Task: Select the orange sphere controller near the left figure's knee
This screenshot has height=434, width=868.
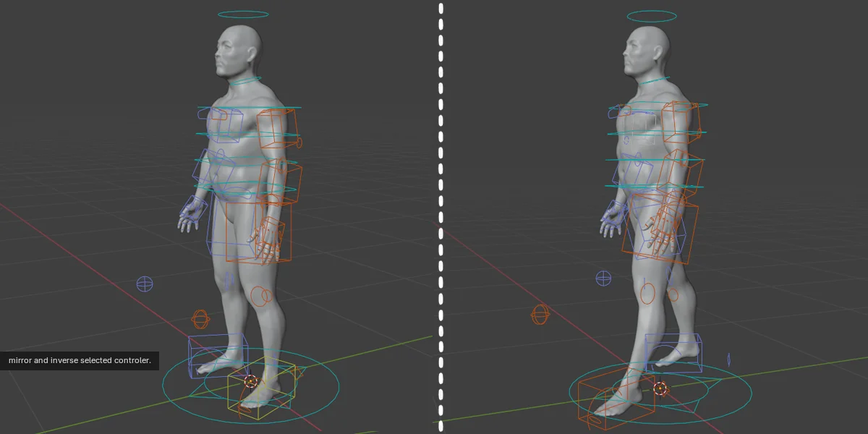Action: [x=258, y=295]
